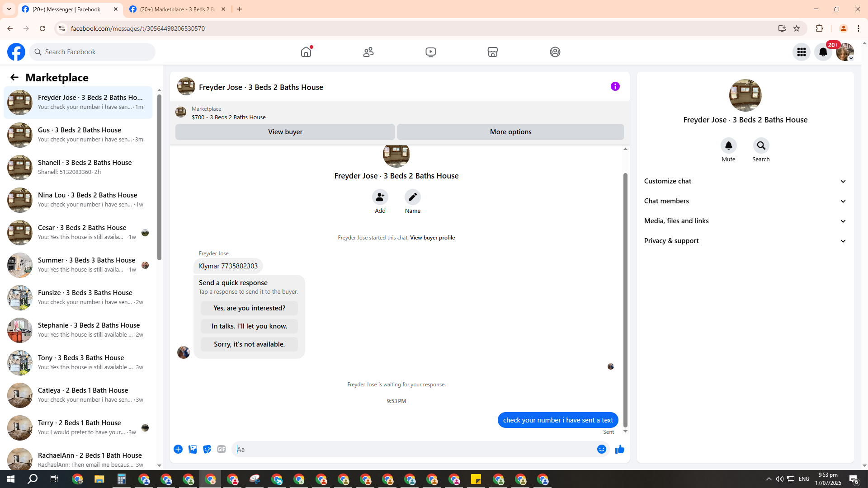This screenshot has height=488, width=868.
Task: Click the Search Facebook field
Action: tap(93, 52)
